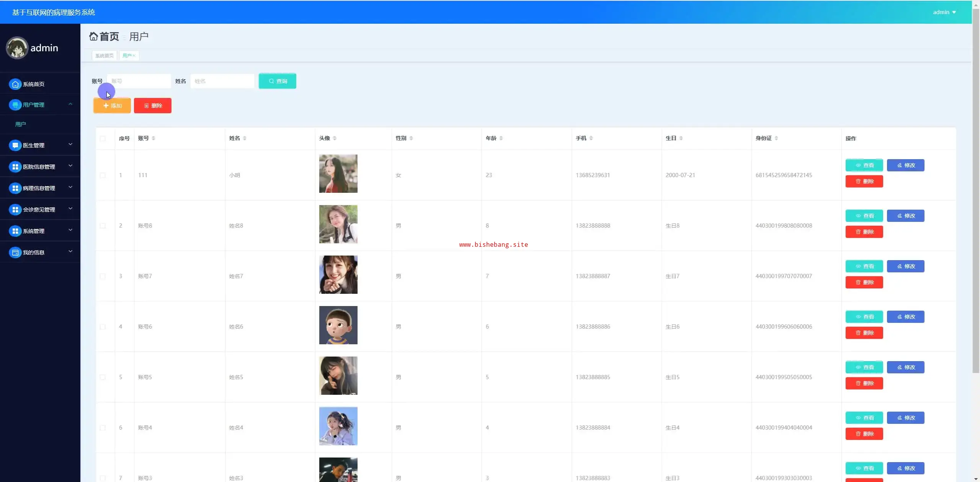
Task: Click the 医生管理 sidebar icon
Action: (15, 145)
